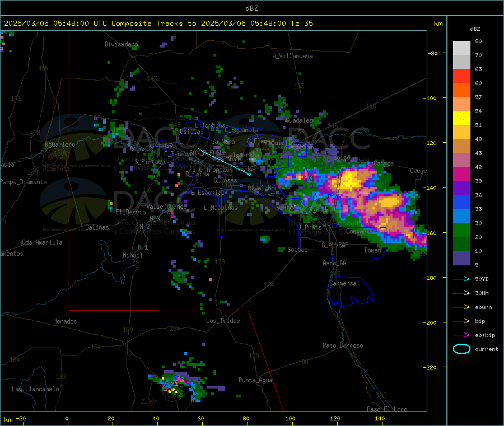Click the Soitue place label

click(x=297, y=250)
